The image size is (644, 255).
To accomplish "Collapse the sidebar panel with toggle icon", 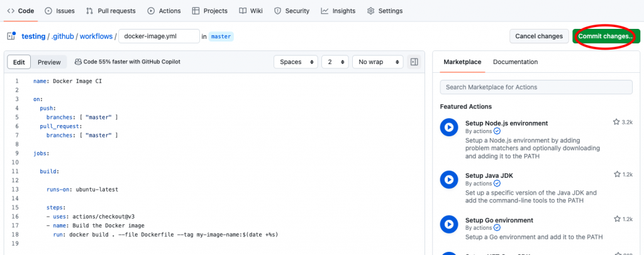I will tap(414, 62).
